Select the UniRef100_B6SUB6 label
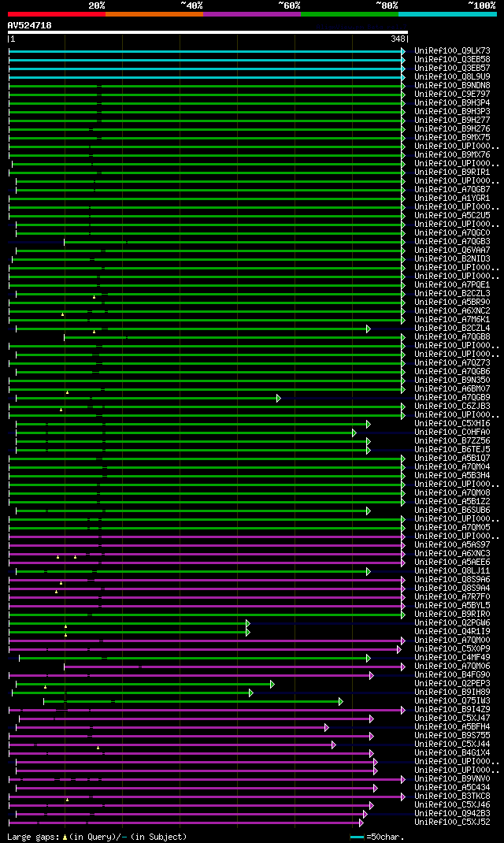 pos(452,511)
